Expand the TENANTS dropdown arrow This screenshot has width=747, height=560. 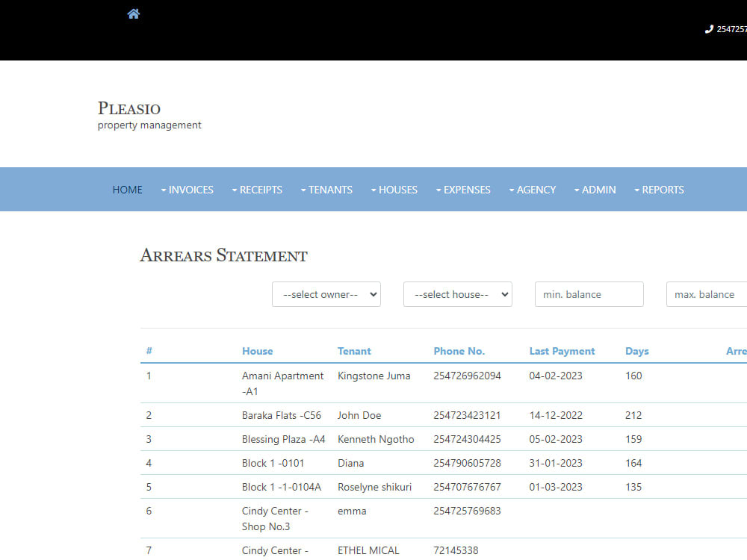[303, 190]
